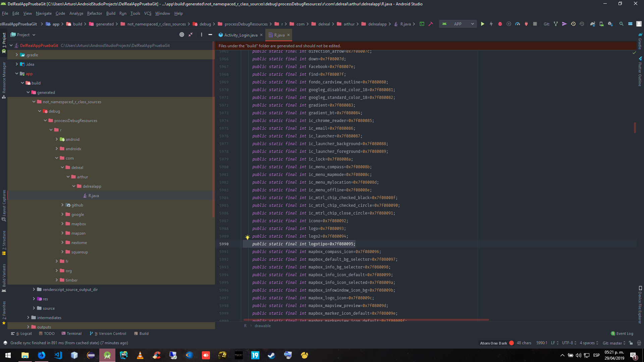The height and width of the screenshot is (362, 644).
Task: Toggle the Device File Explorer side tab
Action: pos(640,305)
